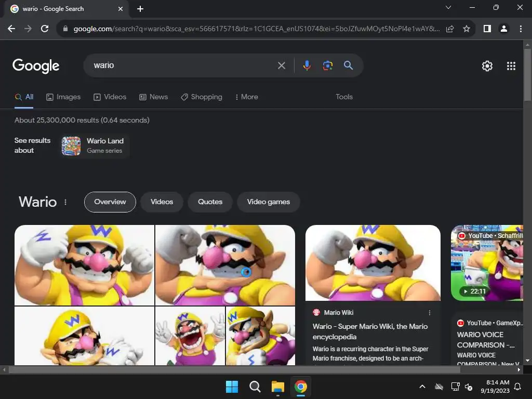The height and width of the screenshot is (399, 532).
Task: Go back to the previous page
Action: pyautogui.click(x=11, y=29)
